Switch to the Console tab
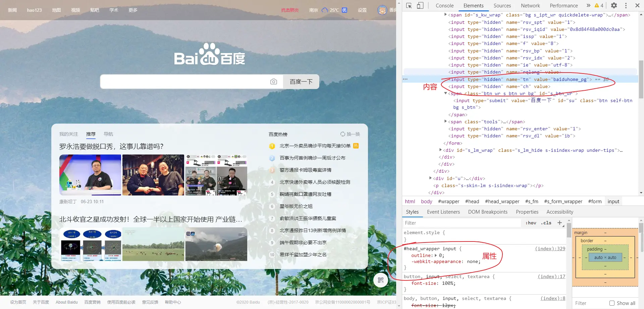Viewport: 644px width, 309px height. 444,5
